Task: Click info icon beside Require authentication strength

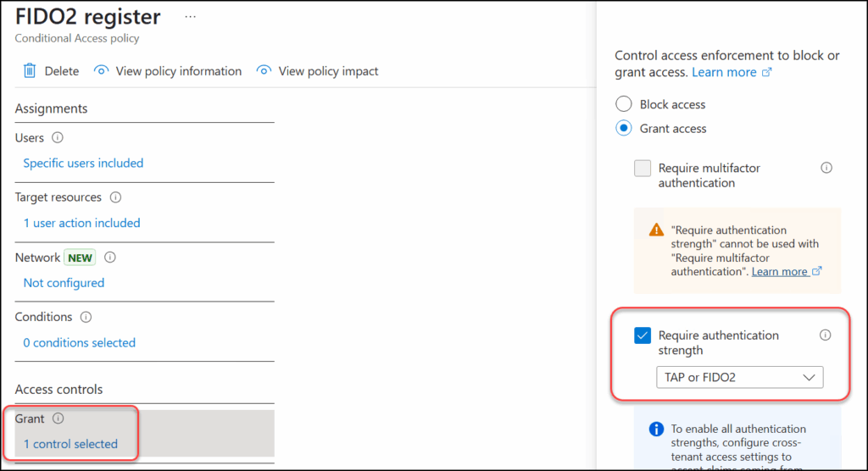Action: coord(826,335)
